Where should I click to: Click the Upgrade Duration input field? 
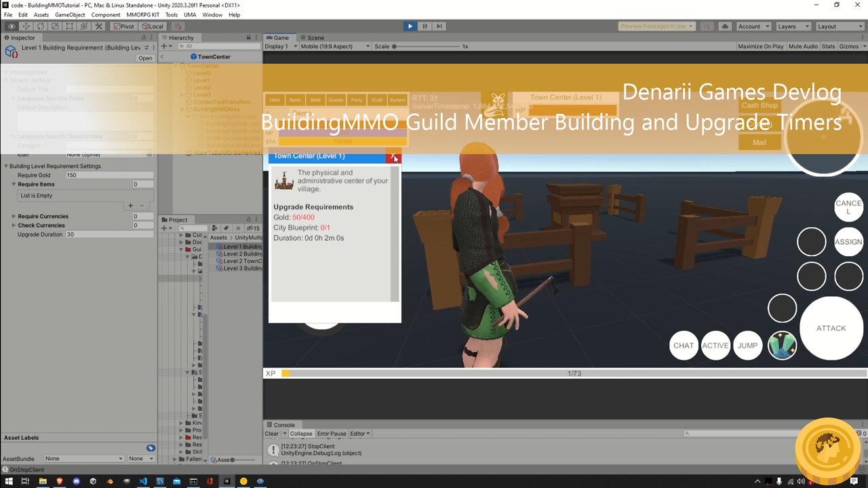click(x=108, y=235)
